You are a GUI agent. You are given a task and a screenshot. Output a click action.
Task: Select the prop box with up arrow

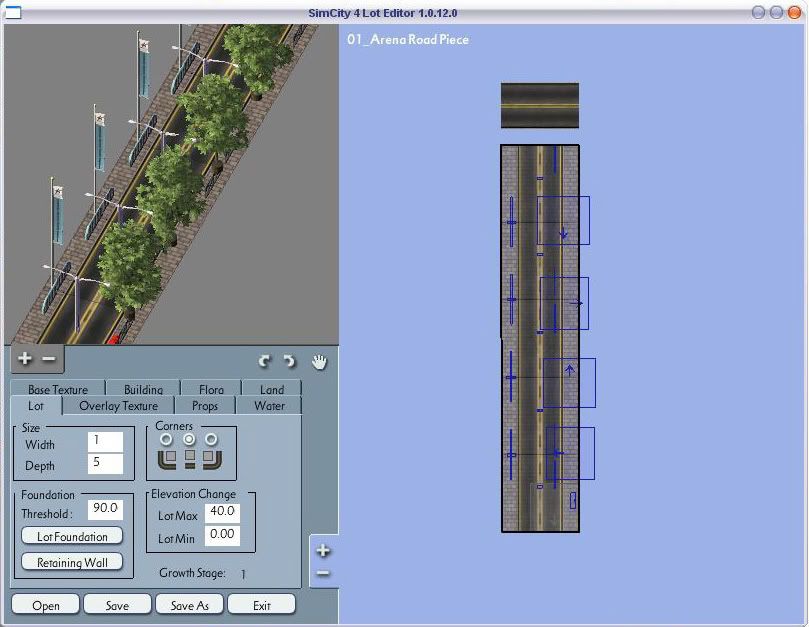[569, 383]
